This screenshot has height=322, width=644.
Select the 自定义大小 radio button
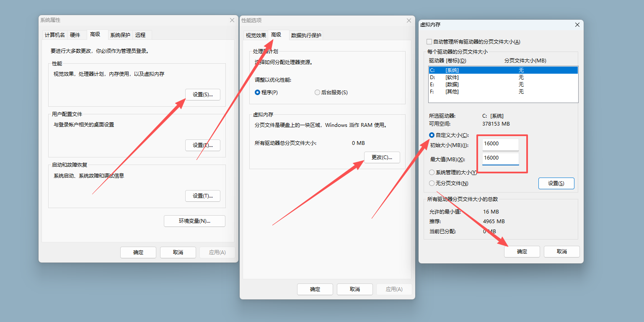(x=432, y=135)
